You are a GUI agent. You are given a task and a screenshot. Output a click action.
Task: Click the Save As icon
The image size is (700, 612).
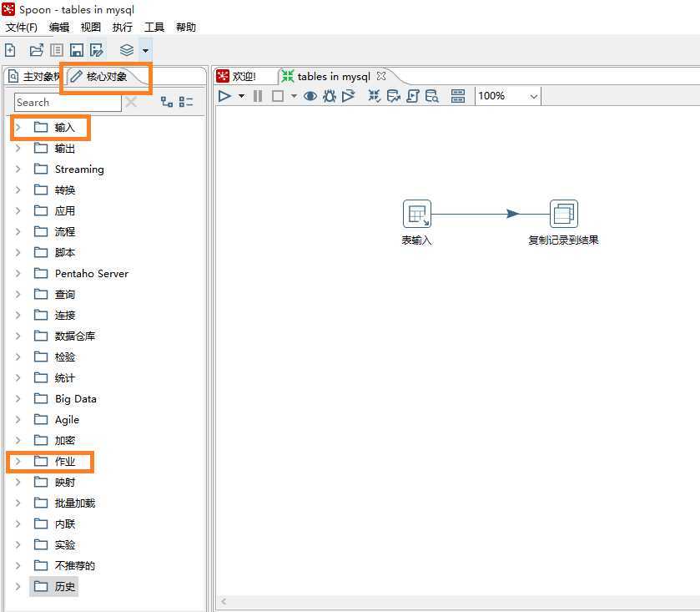(x=97, y=50)
